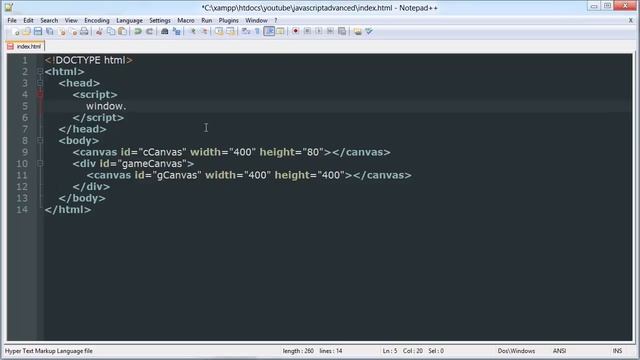Open the Run menu

point(207,20)
